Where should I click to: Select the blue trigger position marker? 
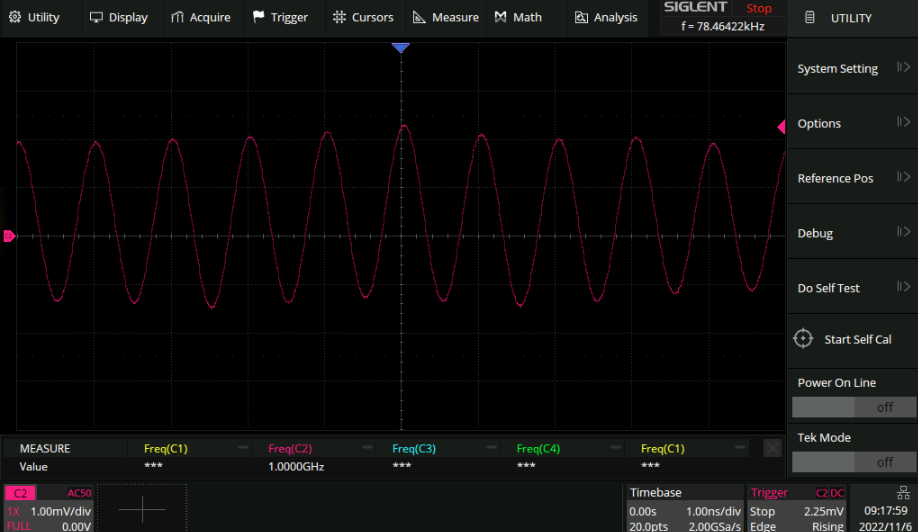[x=401, y=48]
